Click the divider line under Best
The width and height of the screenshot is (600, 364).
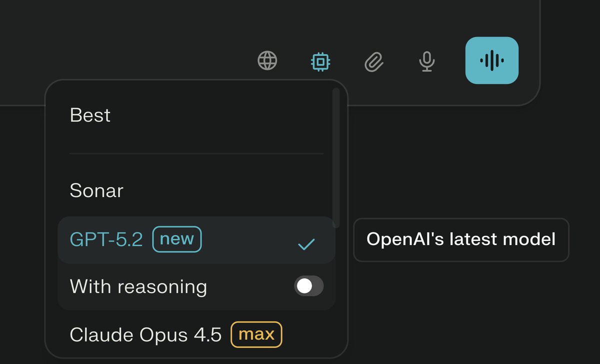click(196, 153)
